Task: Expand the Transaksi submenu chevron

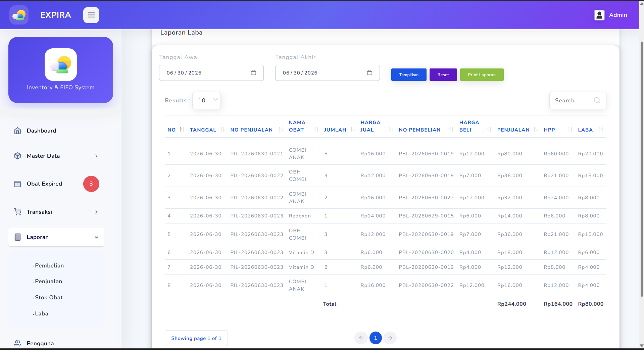Action: tap(96, 212)
